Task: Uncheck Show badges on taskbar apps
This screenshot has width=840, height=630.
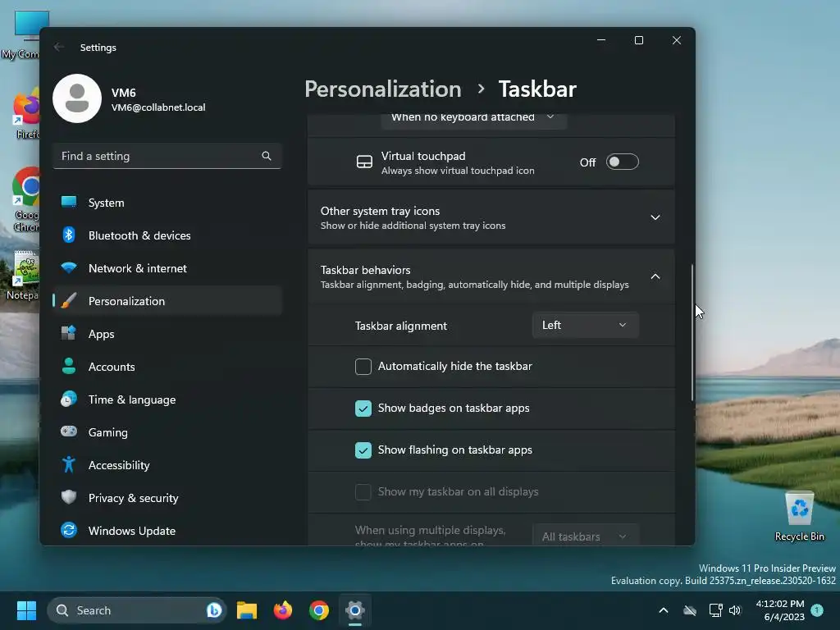Action: (363, 409)
